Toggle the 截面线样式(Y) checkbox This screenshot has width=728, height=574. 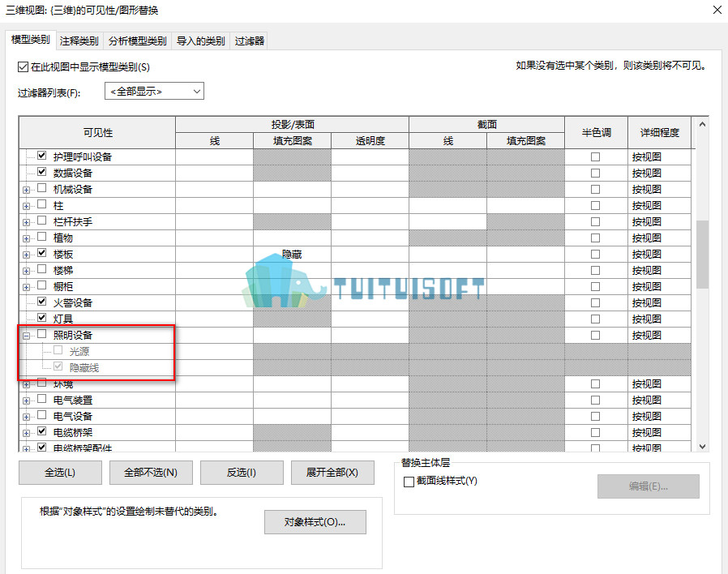tap(409, 482)
